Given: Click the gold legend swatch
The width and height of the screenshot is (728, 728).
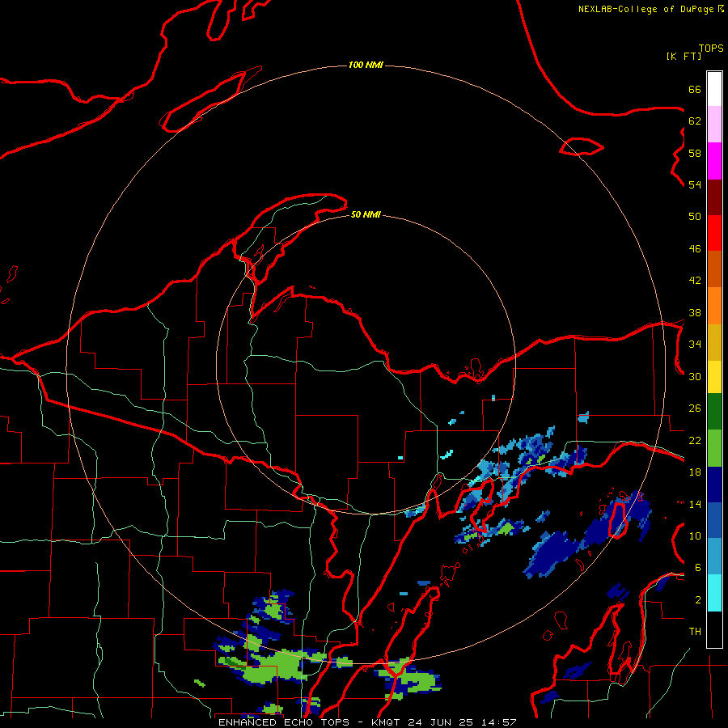Looking at the screenshot, I should 714,342.
